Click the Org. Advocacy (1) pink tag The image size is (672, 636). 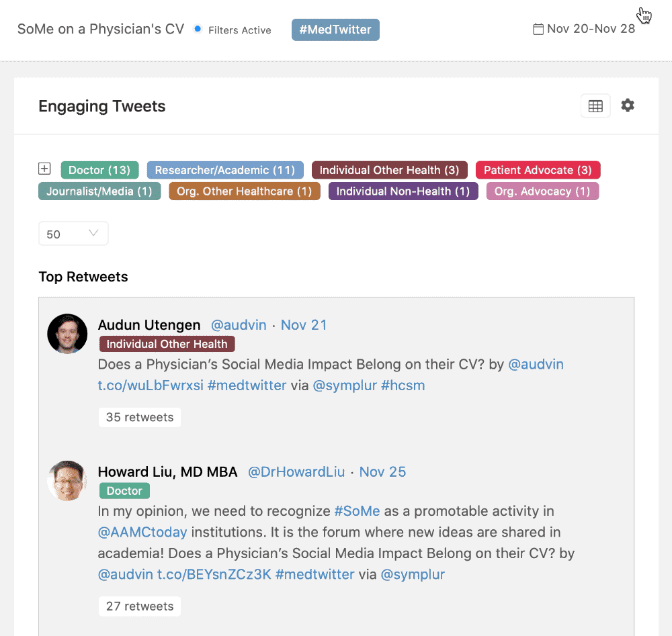(542, 191)
